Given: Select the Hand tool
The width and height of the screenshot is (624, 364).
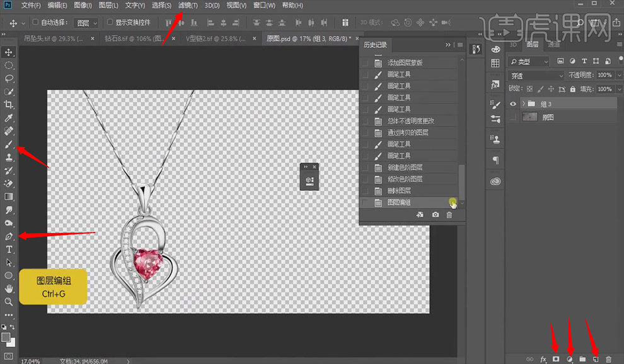Looking at the screenshot, I should 8,289.
